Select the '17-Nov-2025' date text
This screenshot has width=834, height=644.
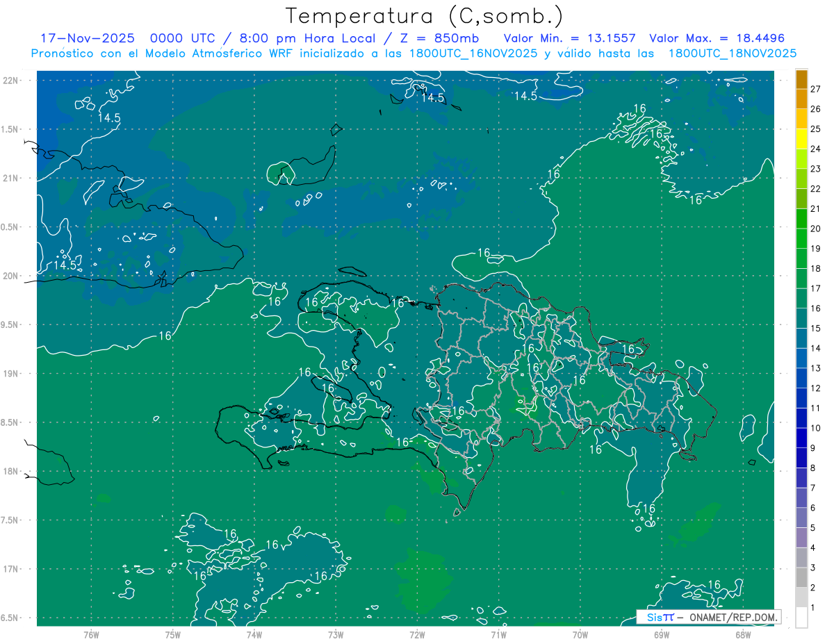tap(87, 38)
